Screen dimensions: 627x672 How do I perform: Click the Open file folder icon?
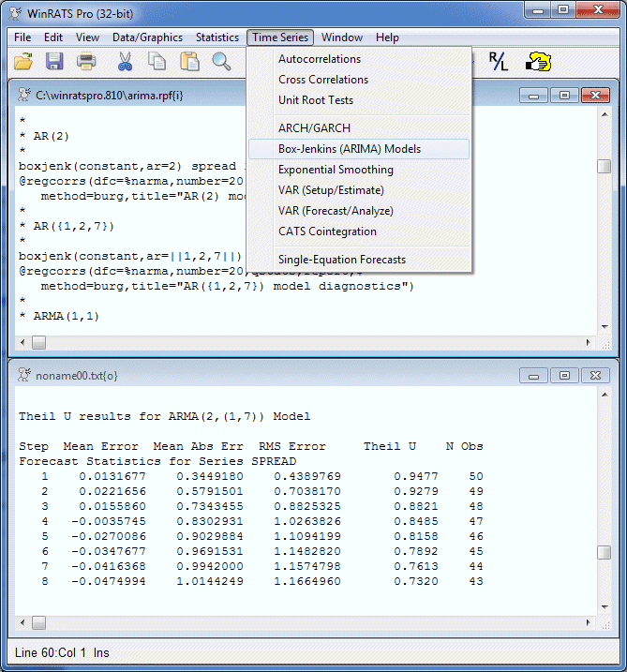[23, 62]
